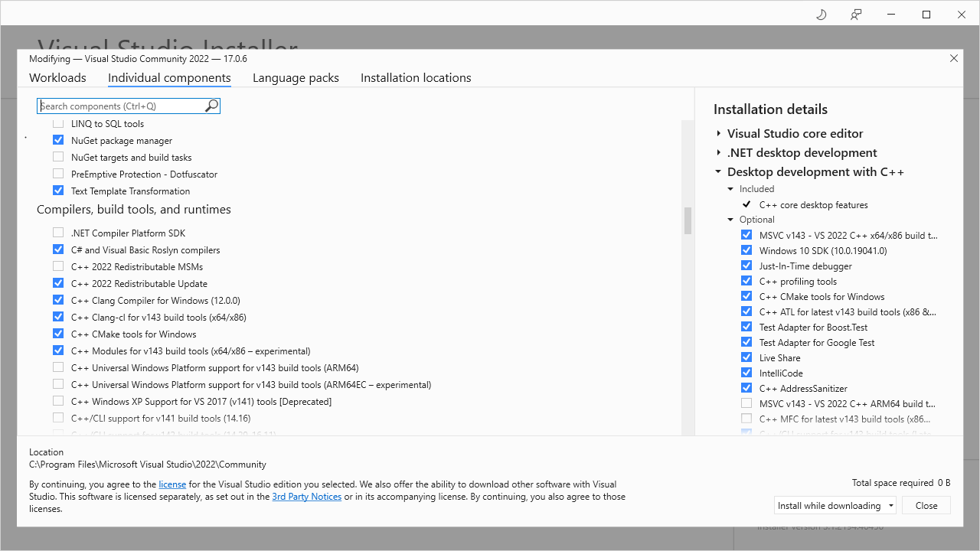Click the components list scrollbar thumb
The width and height of the screenshot is (980, 551).
pyautogui.click(x=688, y=220)
